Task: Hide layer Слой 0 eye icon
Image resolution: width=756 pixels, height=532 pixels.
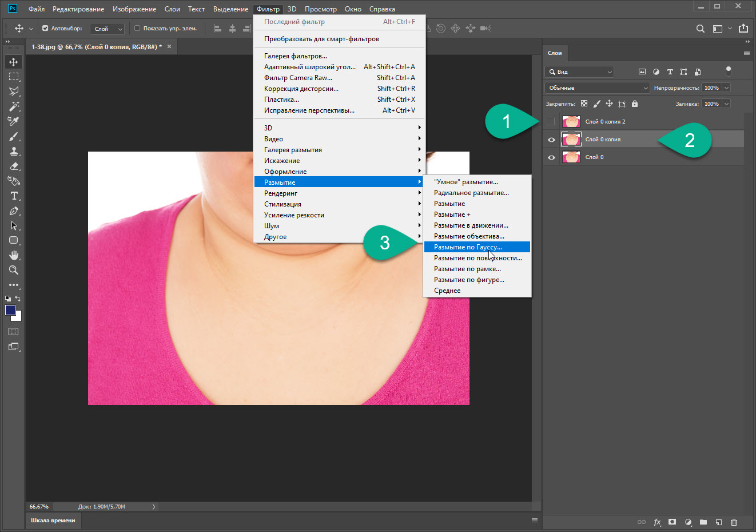Action: click(551, 157)
